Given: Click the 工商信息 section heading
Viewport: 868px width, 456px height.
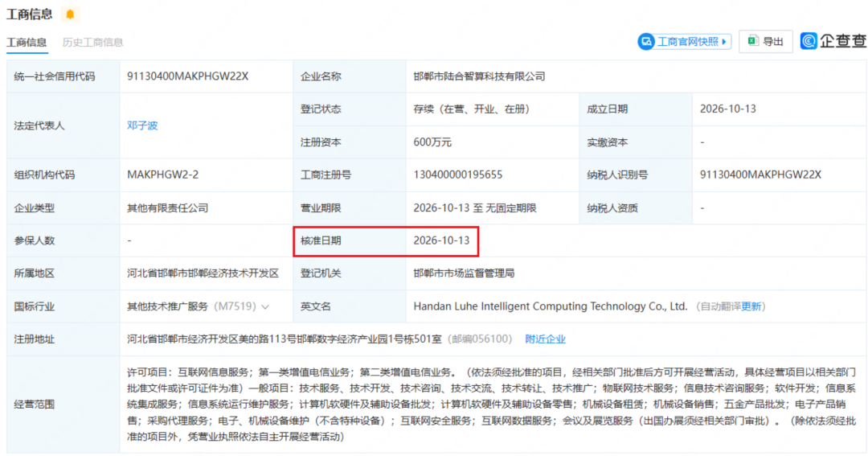Looking at the screenshot, I should point(30,14).
